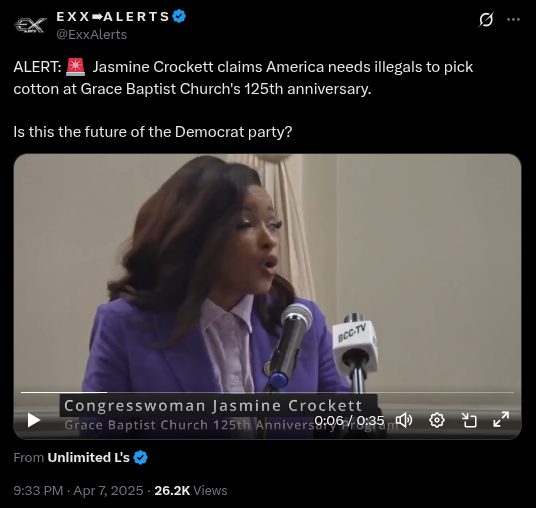Click the 0:06 / 0:35 time display
Image resolution: width=536 pixels, height=508 pixels.
[349, 420]
